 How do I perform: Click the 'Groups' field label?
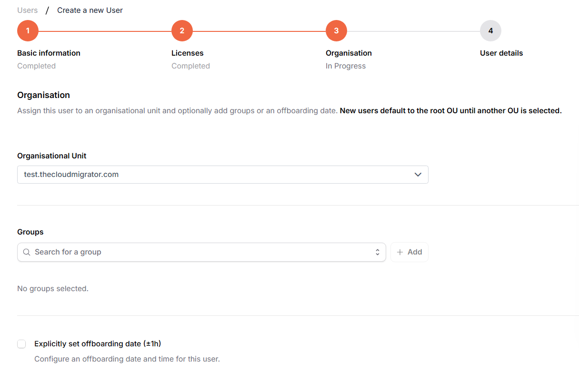tap(30, 232)
